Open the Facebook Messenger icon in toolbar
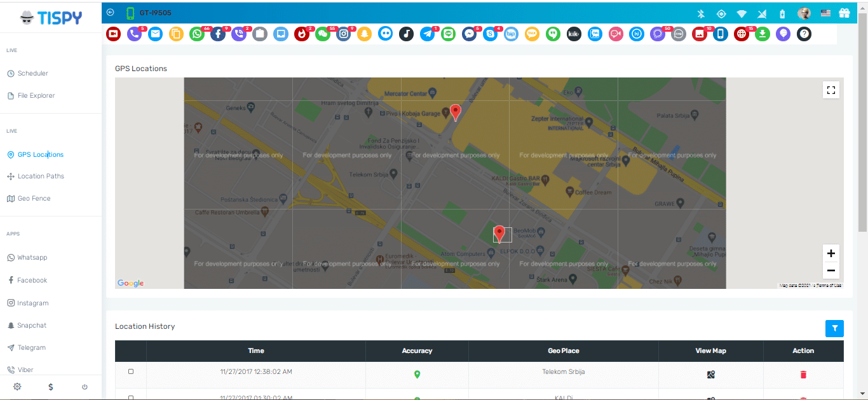This screenshot has height=400, width=868. pyautogui.click(x=470, y=34)
